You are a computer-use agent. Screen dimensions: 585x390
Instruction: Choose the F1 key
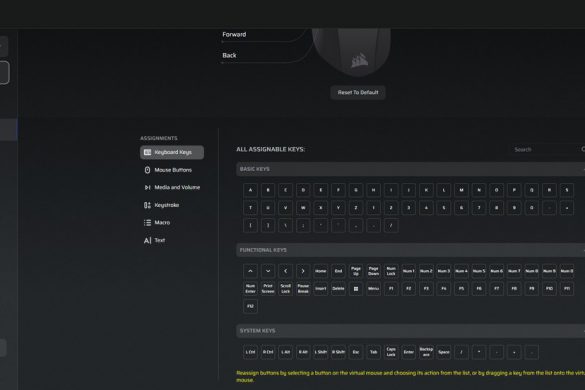[391, 288]
